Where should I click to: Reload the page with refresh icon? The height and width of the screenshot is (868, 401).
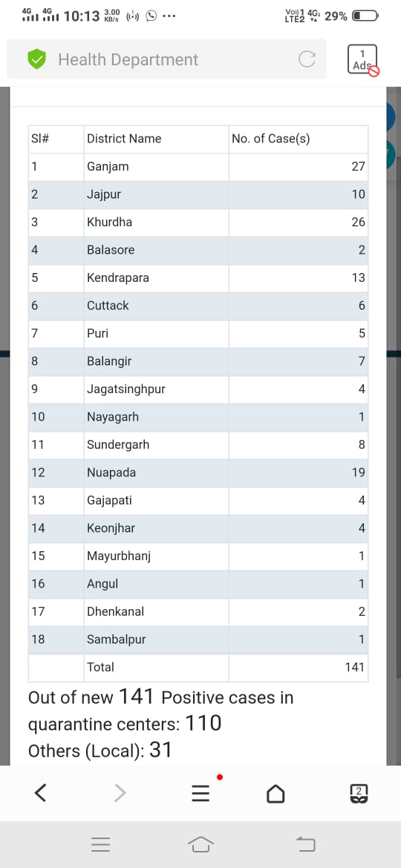click(x=307, y=59)
